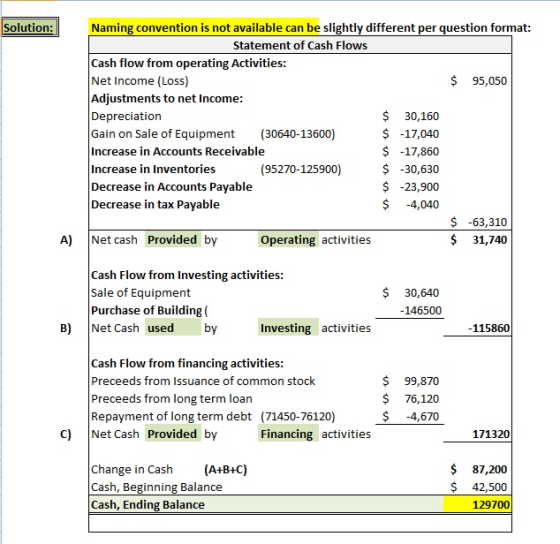Select the 'Depreciation' row label
This screenshot has height=544, width=560.
(x=126, y=116)
